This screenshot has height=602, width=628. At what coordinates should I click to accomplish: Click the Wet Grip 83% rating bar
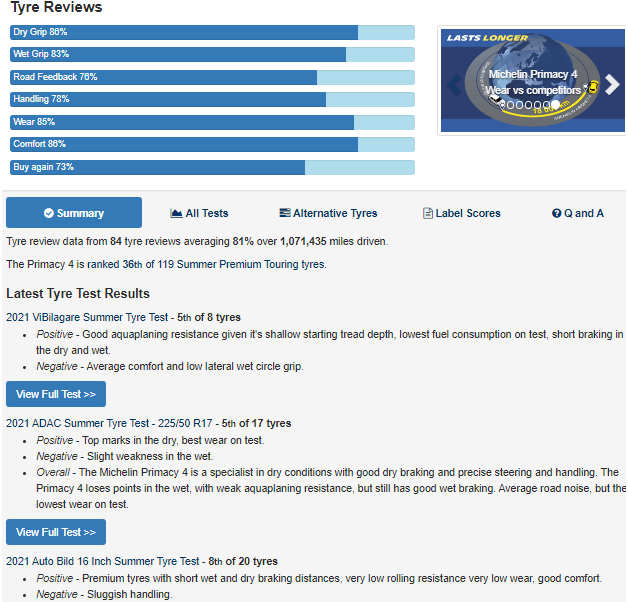212,54
